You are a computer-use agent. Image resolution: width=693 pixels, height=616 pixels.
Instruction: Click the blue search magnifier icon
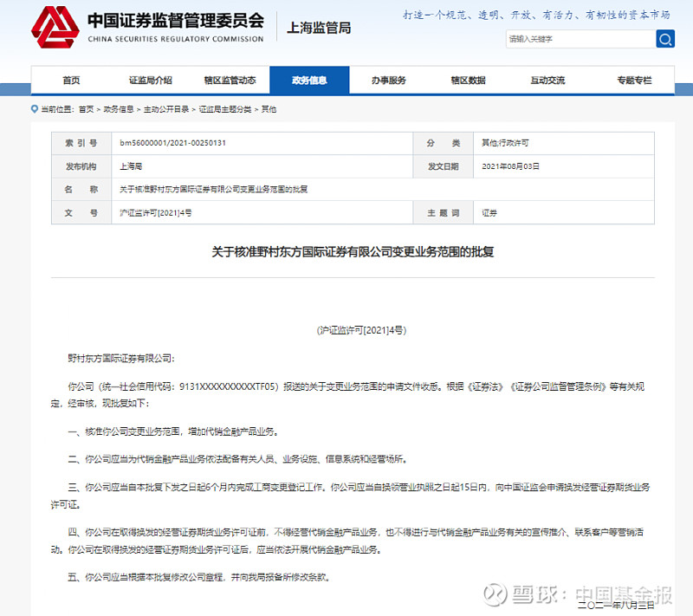[x=665, y=39]
